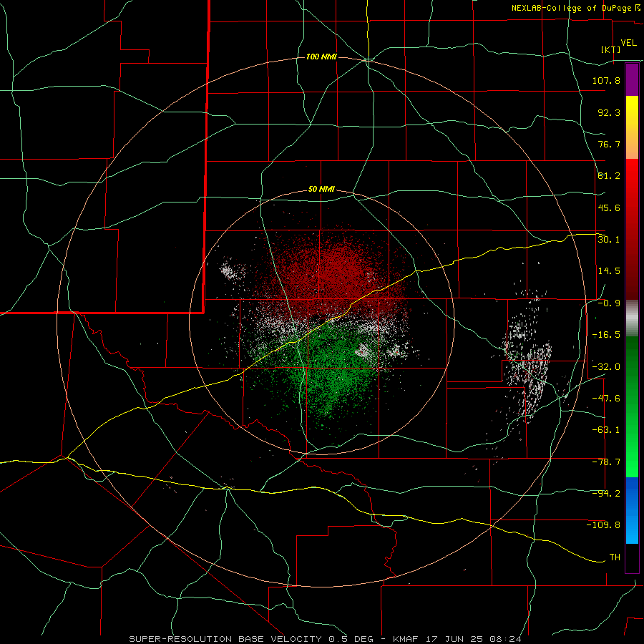This screenshot has width=644, height=644.
Task: Select the 92.3 velocity scale value
Action: coord(609,112)
